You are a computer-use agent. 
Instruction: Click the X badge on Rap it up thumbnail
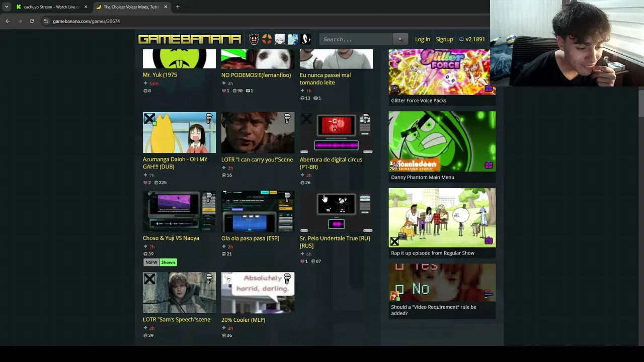coord(395,242)
